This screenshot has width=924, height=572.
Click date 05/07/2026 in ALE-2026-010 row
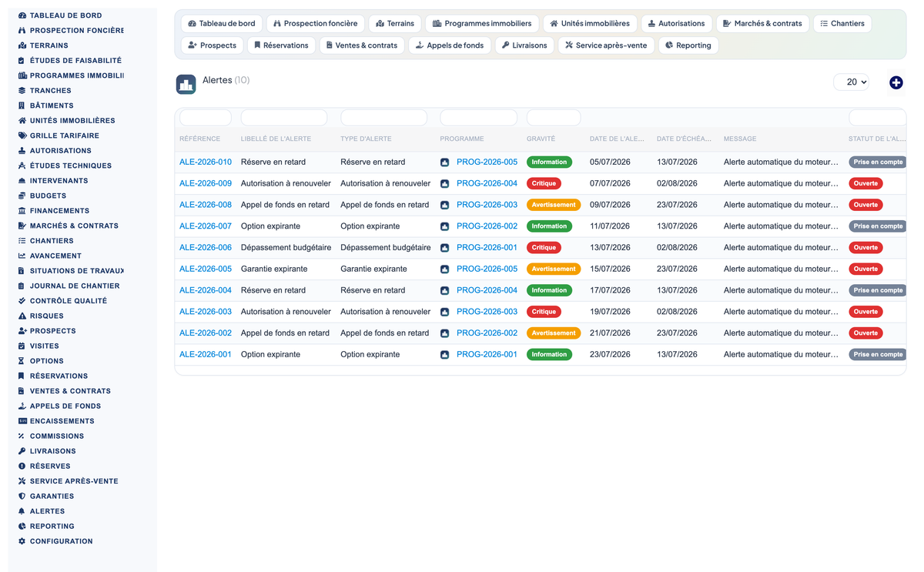(x=610, y=162)
